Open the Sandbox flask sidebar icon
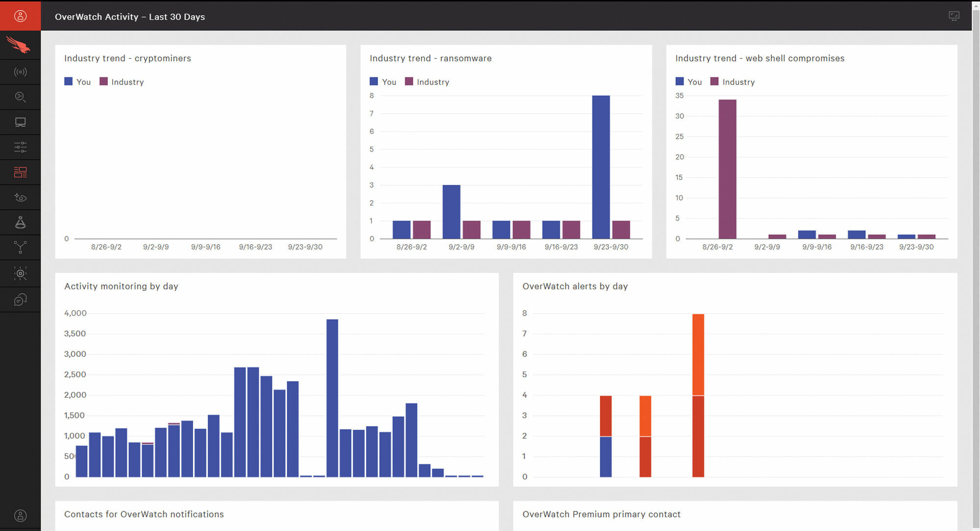 [20, 223]
